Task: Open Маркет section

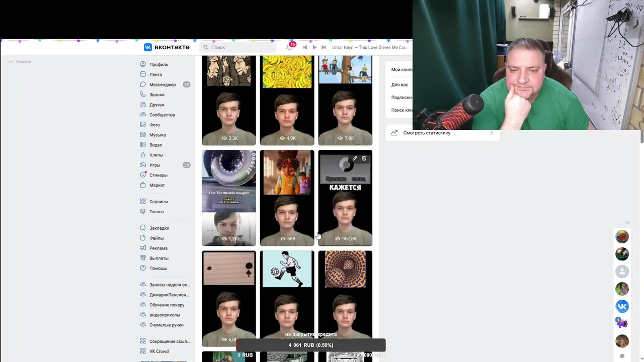Action: click(x=157, y=185)
